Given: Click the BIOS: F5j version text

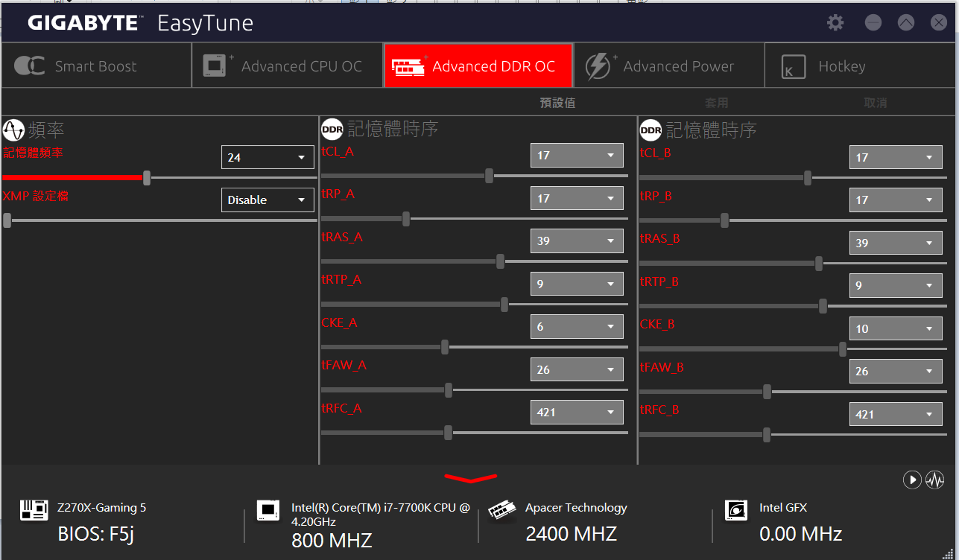Looking at the screenshot, I should (x=96, y=534).
